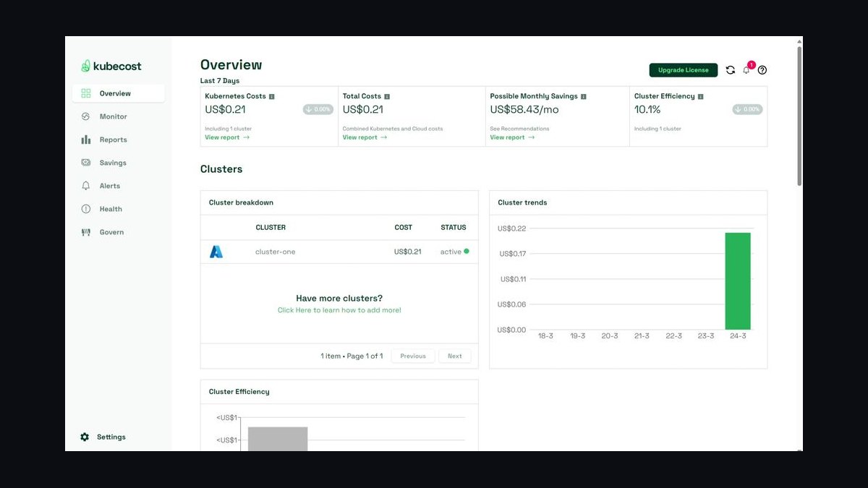Open notifications bell with red badge
868x488 pixels.
click(747, 69)
